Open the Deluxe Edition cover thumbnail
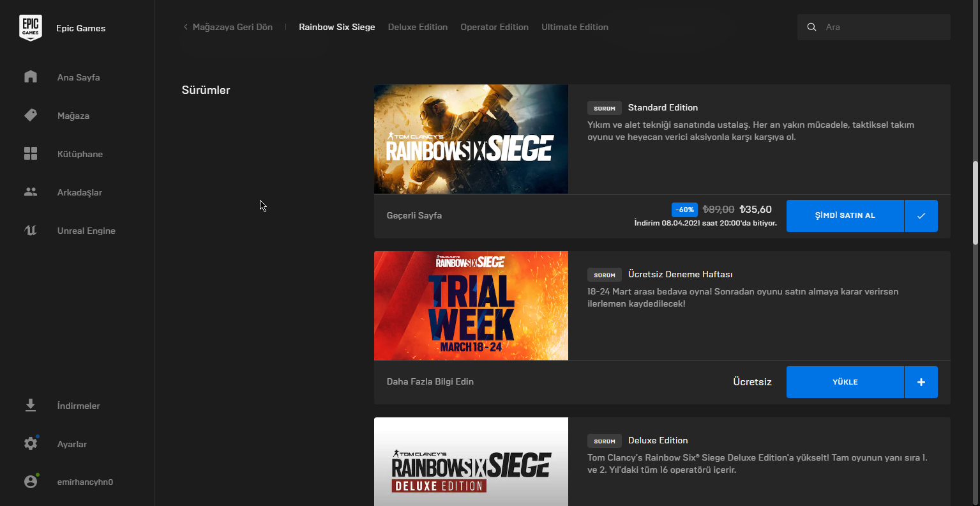The height and width of the screenshot is (506, 980). 471,461
